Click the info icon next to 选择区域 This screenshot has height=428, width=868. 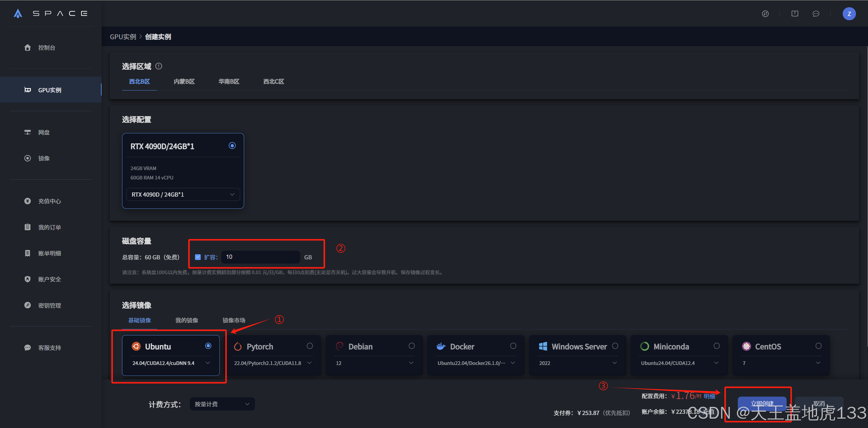coord(159,66)
